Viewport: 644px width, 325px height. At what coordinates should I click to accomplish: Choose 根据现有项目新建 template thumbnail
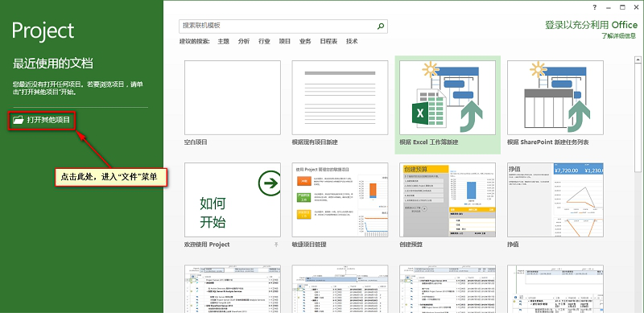[x=340, y=97]
